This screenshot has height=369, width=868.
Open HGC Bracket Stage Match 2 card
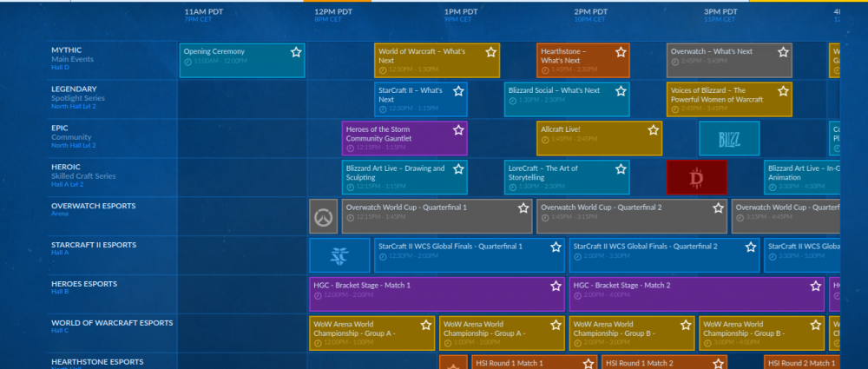click(x=696, y=294)
